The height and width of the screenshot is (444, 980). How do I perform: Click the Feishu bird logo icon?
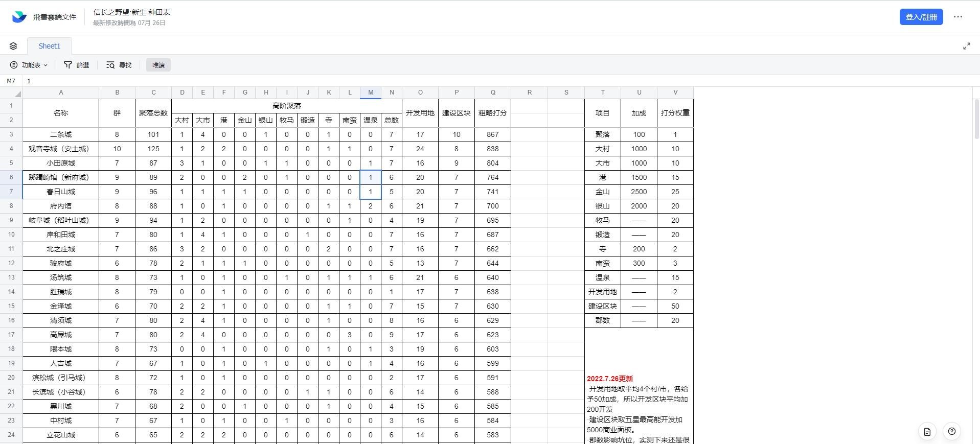click(19, 17)
